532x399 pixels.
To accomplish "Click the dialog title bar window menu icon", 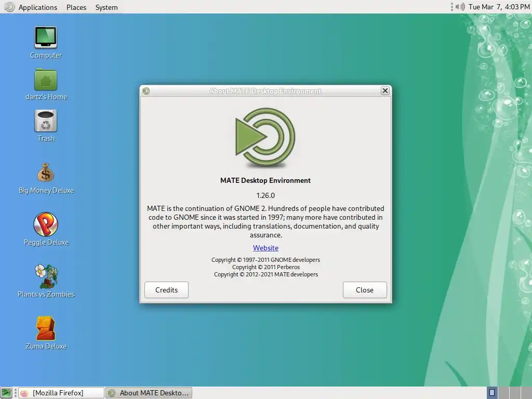I will (146, 91).
